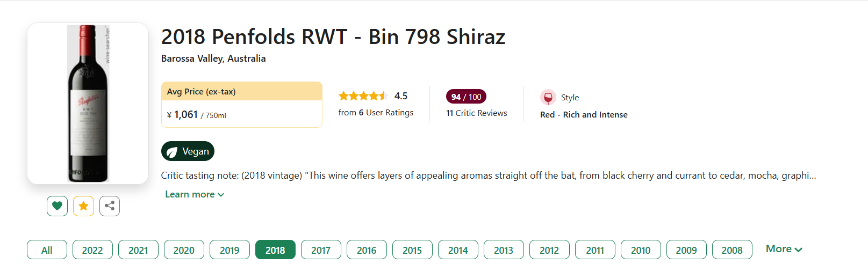Click the red wine glass style icon
This screenshot has height=271, width=868.
click(548, 97)
